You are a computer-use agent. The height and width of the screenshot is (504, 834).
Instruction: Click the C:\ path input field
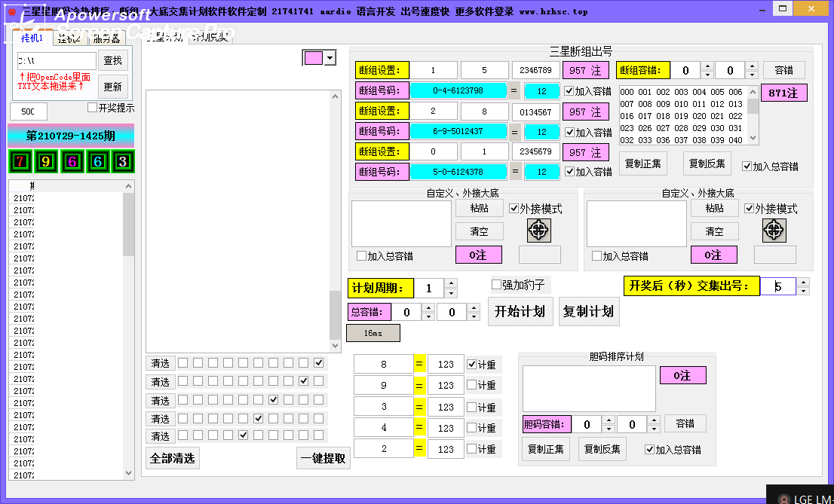(57, 61)
